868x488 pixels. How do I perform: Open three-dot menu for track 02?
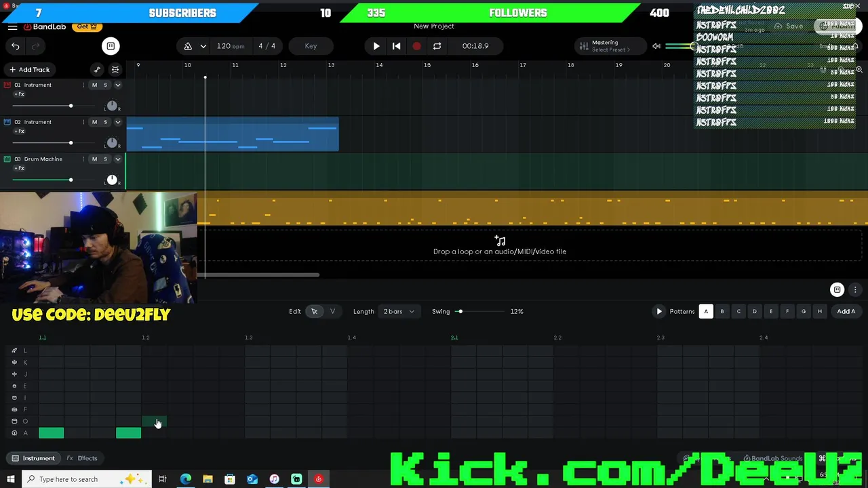[x=83, y=122]
